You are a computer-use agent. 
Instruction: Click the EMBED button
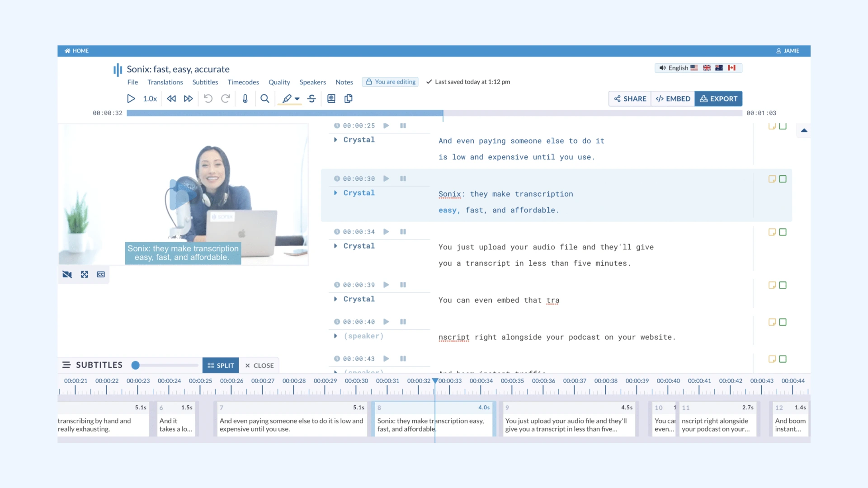click(673, 99)
